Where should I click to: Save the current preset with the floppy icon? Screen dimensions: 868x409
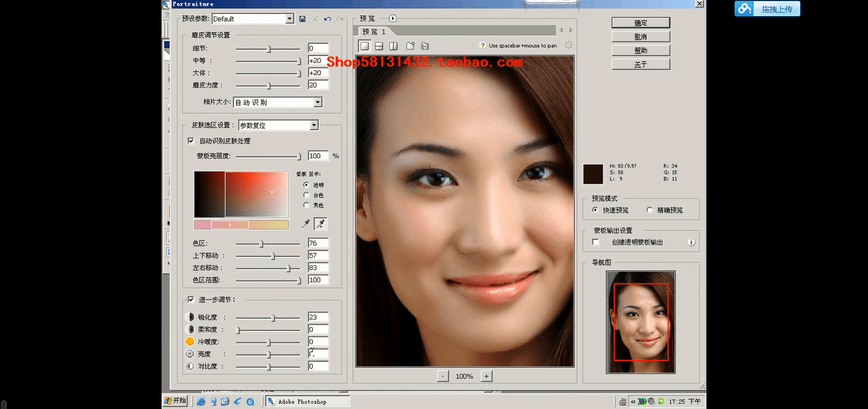(302, 19)
